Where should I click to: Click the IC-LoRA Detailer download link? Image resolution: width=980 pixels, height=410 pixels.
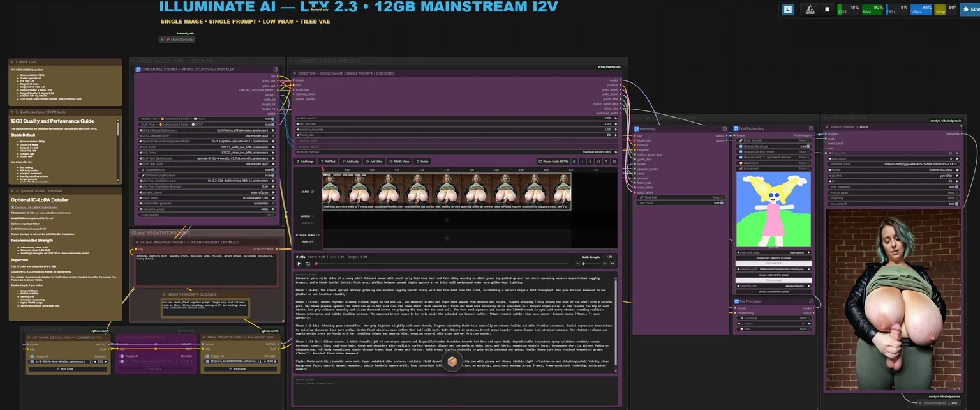[x=36, y=208]
